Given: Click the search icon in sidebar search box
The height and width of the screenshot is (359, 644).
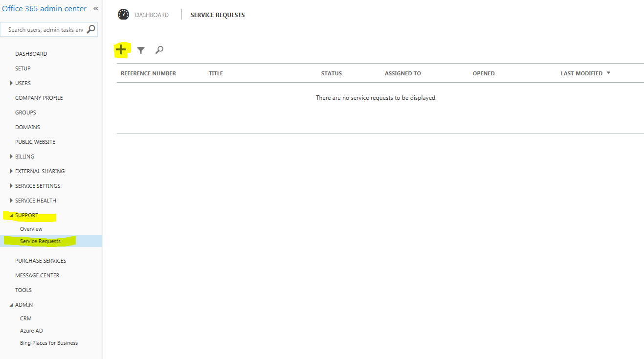Looking at the screenshot, I should (91, 29).
